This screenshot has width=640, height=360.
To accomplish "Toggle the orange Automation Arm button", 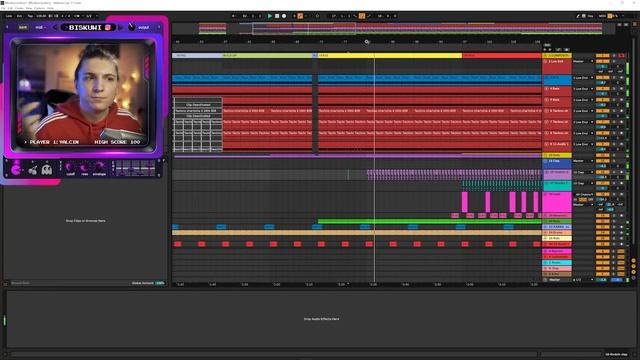I will pyautogui.click(x=300, y=16).
